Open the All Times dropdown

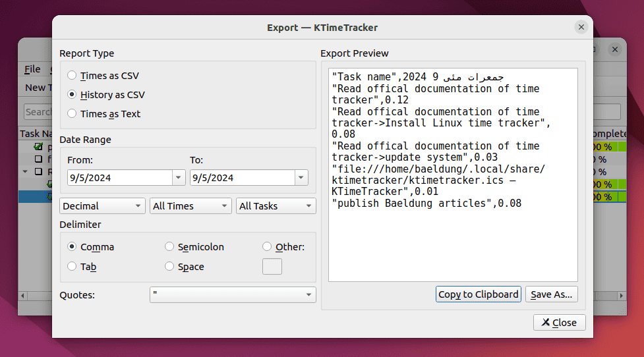190,206
